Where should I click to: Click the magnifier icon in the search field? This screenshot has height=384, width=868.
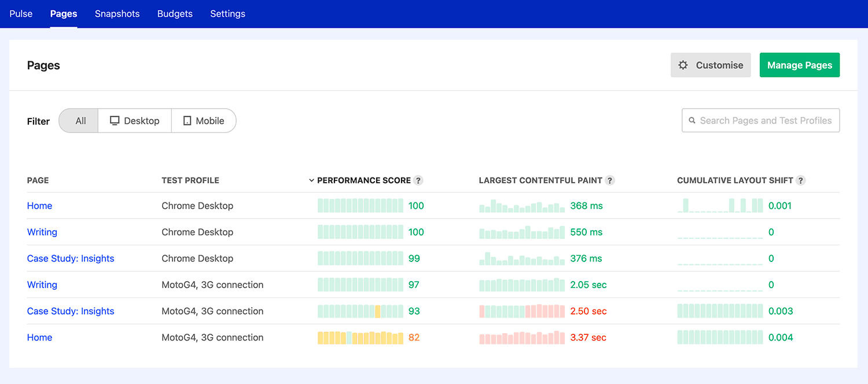tap(693, 120)
